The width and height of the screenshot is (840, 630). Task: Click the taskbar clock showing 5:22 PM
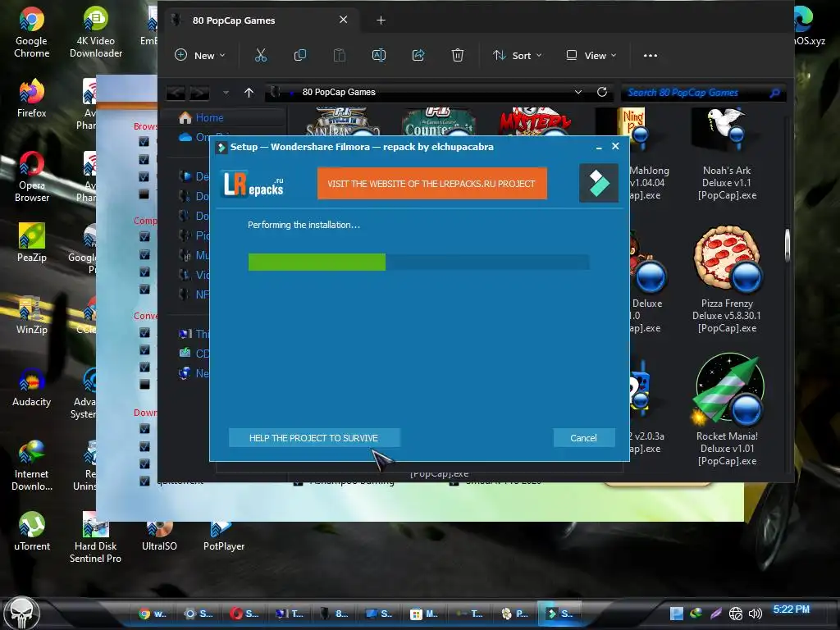click(x=792, y=609)
